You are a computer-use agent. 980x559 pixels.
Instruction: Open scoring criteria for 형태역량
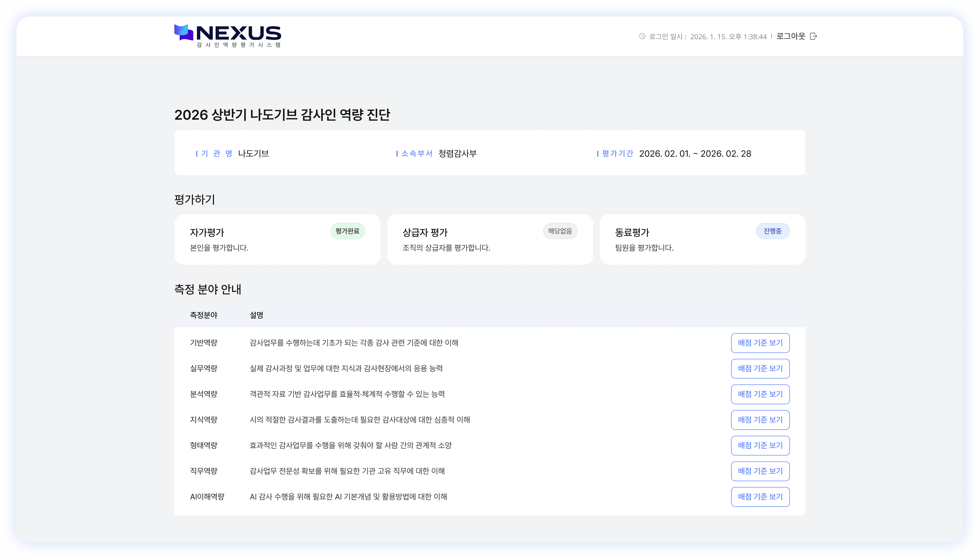761,445
